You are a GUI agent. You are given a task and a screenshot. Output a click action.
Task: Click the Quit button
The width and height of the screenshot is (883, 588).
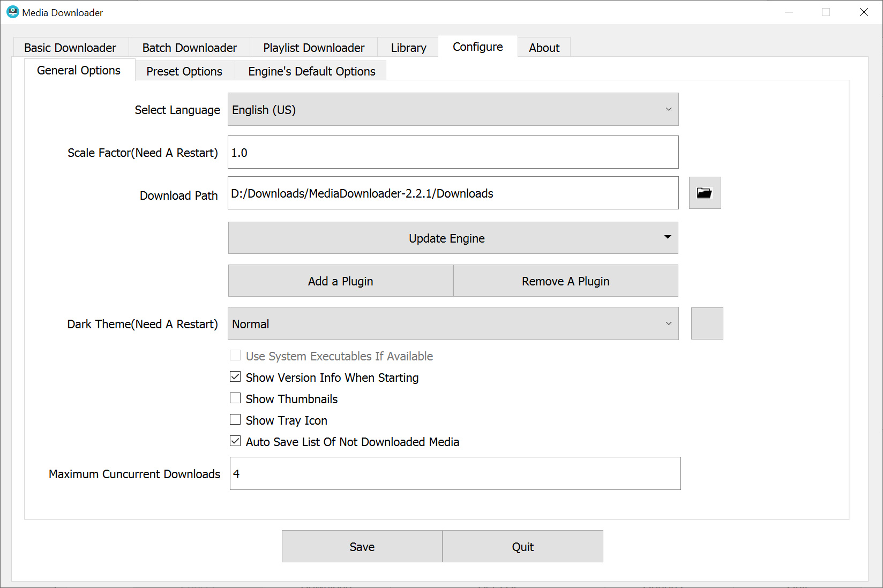[x=523, y=546]
